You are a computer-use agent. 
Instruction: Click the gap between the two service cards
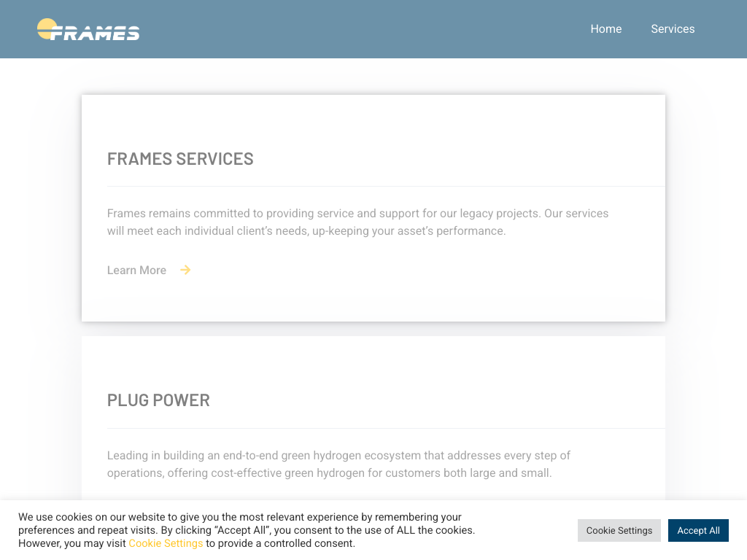tap(373, 329)
